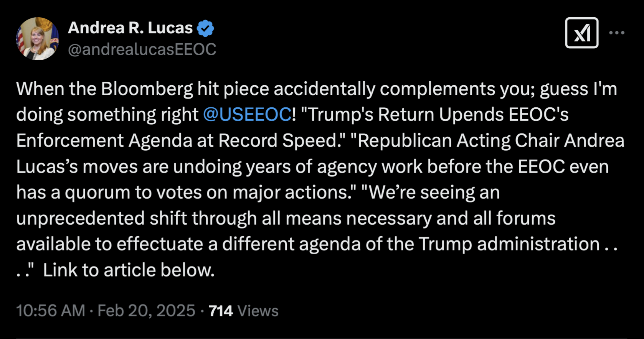
Task: Open Andrea R. Lucas profile picture
Action: 38,39
